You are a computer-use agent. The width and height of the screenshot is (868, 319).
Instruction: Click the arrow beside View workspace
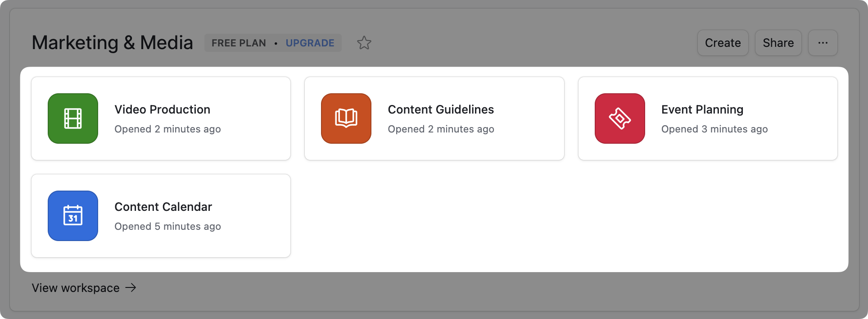click(x=131, y=287)
